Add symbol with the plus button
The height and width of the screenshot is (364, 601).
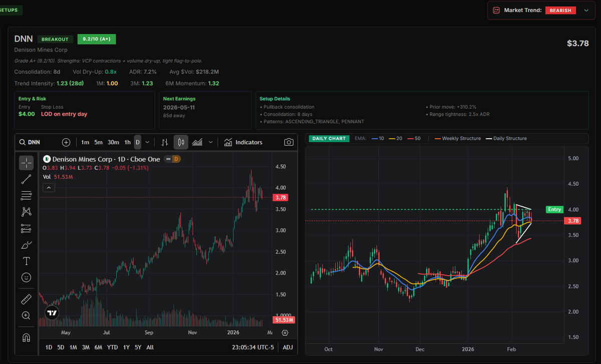click(66, 142)
